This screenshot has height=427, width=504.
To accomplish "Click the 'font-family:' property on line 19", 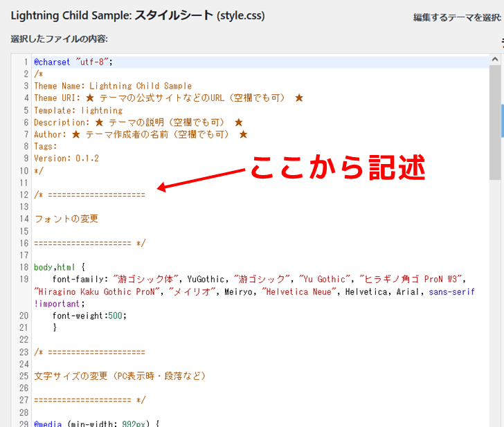I will (x=81, y=279).
